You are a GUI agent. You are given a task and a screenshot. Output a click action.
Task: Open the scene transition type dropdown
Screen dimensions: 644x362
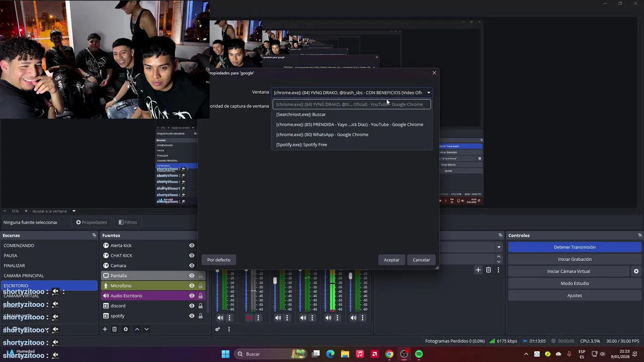(x=499, y=247)
